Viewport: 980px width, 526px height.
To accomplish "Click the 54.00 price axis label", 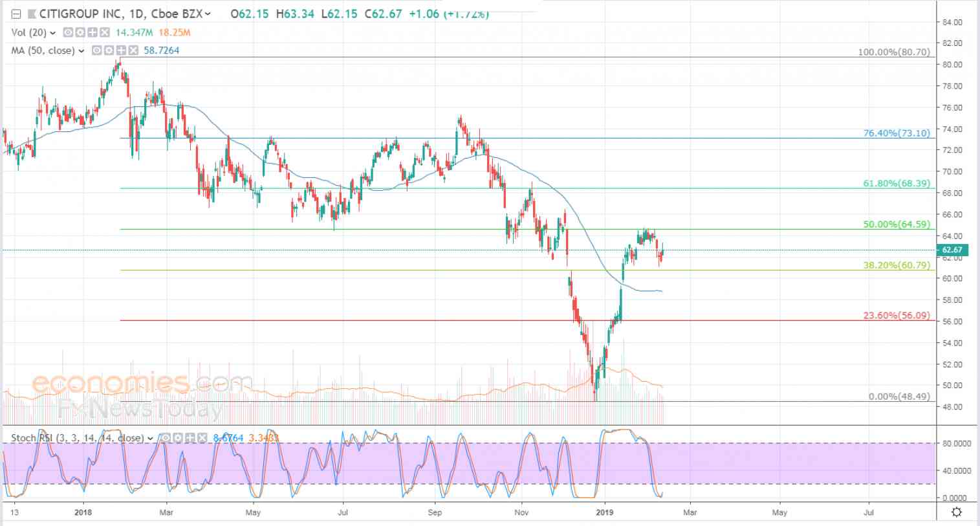I will coord(952,343).
